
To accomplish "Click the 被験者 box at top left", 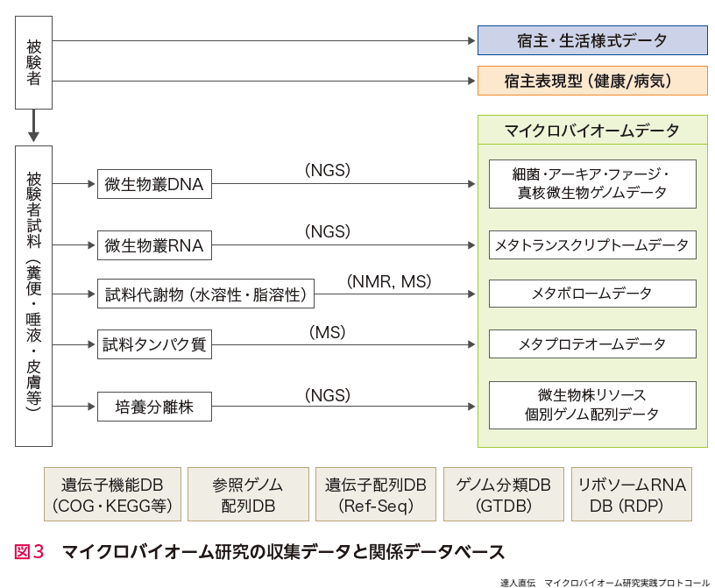I will tap(33, 62).
